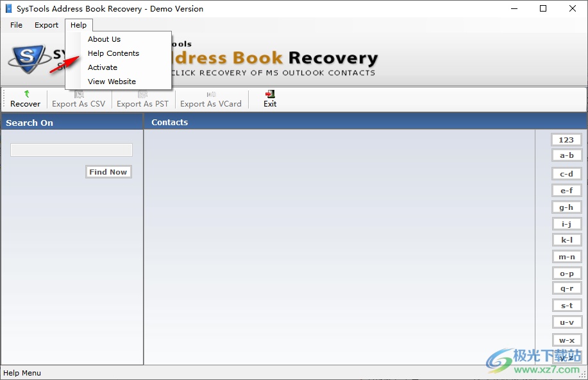Image resolution: width=588 pixels, height=380 pixels.
Task: Filter contacts by q-r index button
Action: [x=567, y=288]
